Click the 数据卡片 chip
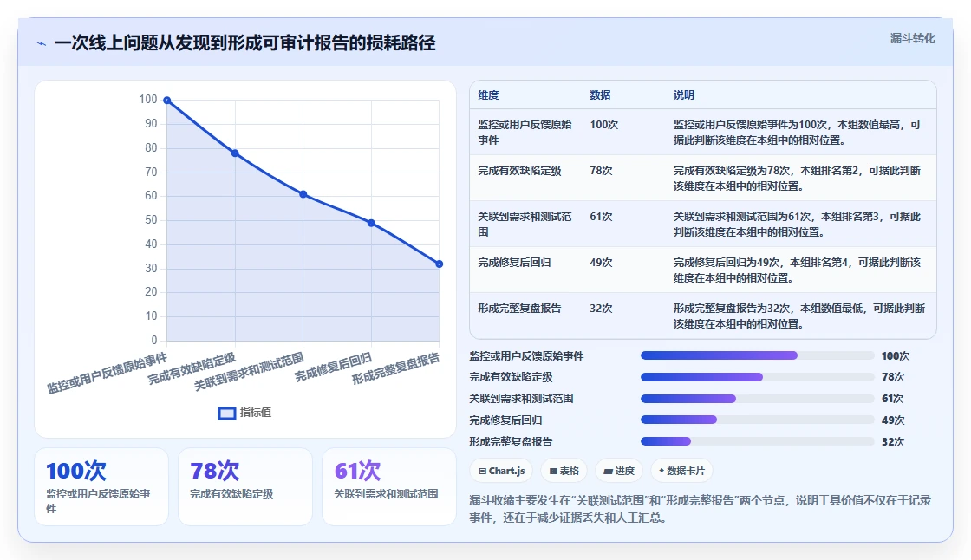The width and height of the screenshot is (971, 560). (x=681, y=471)
